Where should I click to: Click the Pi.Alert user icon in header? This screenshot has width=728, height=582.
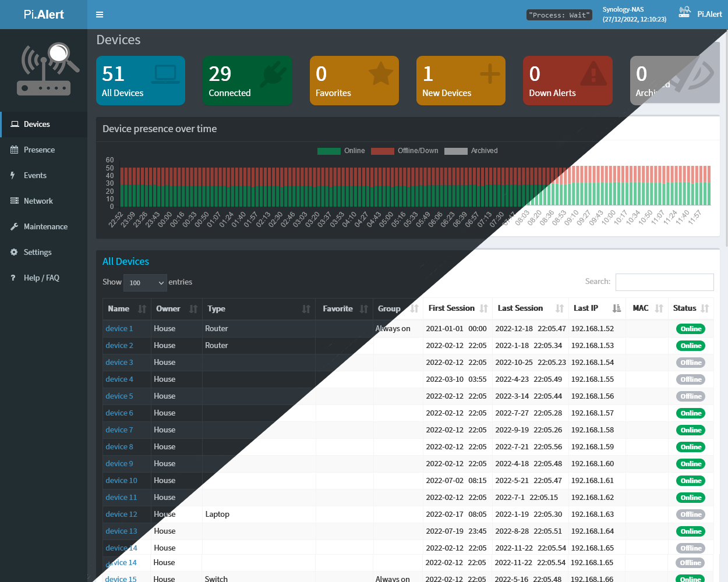[685, 13]
